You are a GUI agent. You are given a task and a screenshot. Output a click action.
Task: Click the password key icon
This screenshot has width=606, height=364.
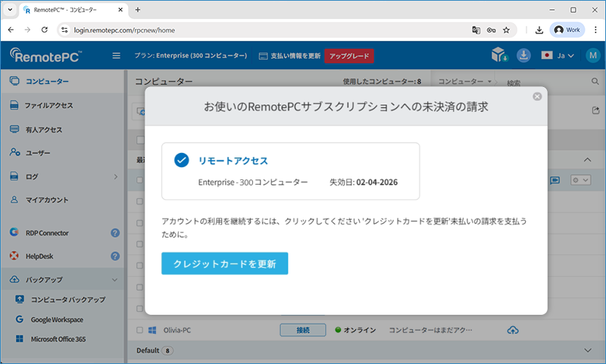pyautogui.click(x=491, y=30)
